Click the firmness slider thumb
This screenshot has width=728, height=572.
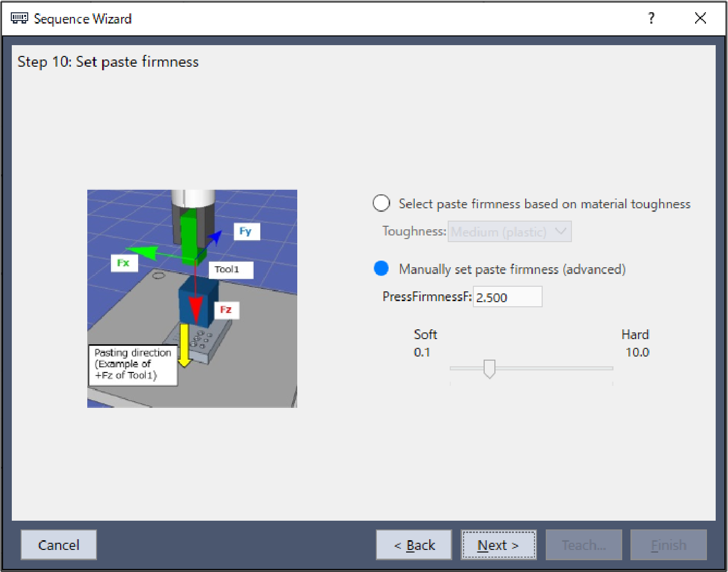(x=489, y=368)
